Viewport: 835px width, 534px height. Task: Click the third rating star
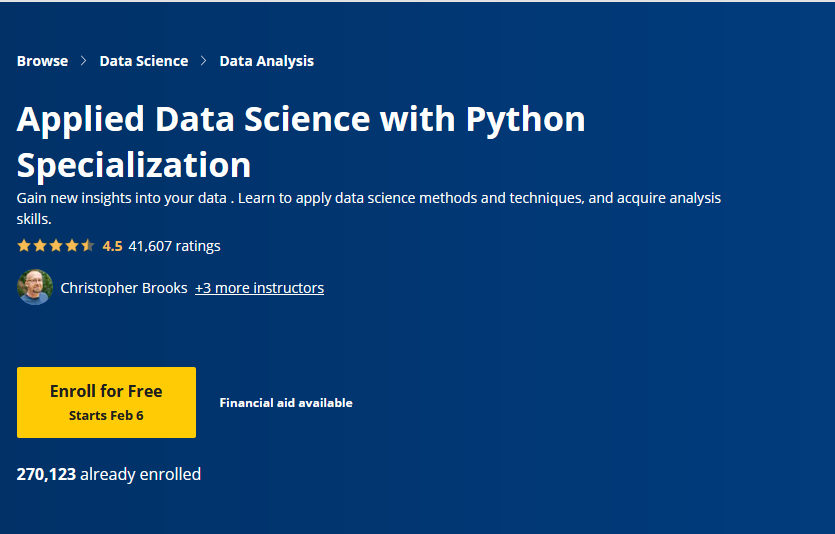coord(56,246)
